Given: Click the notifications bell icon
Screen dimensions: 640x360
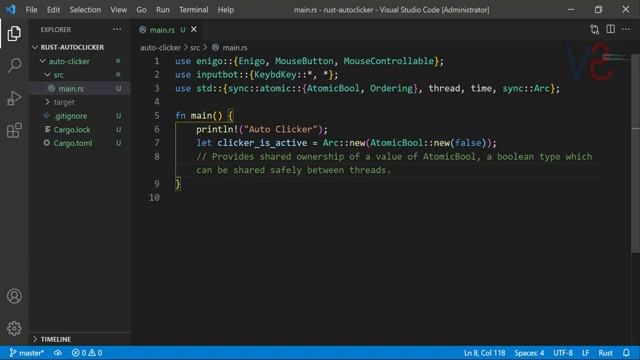Looking at the screenshot, I should (626, 353).
